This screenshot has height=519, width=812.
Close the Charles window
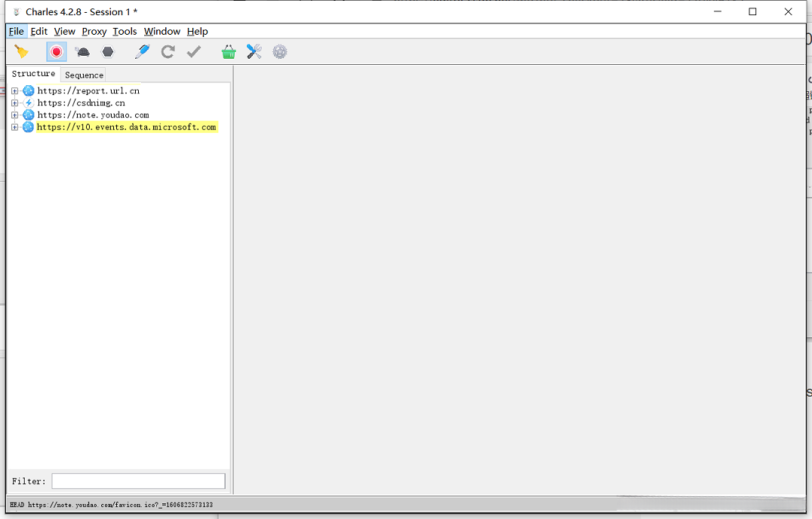788,11
